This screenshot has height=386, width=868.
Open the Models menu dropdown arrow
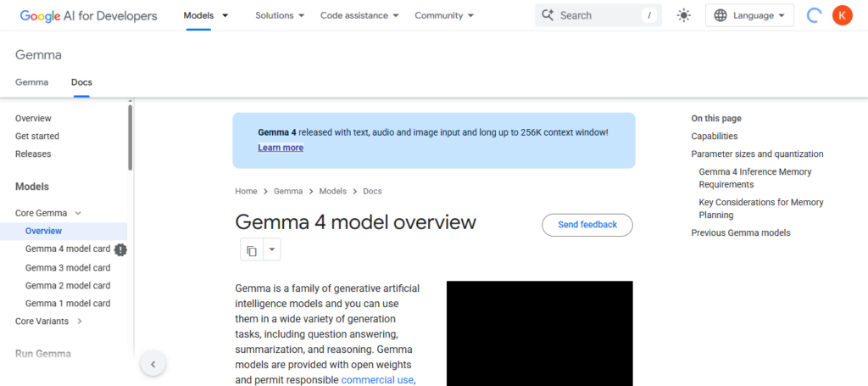[x=225, y=15]
